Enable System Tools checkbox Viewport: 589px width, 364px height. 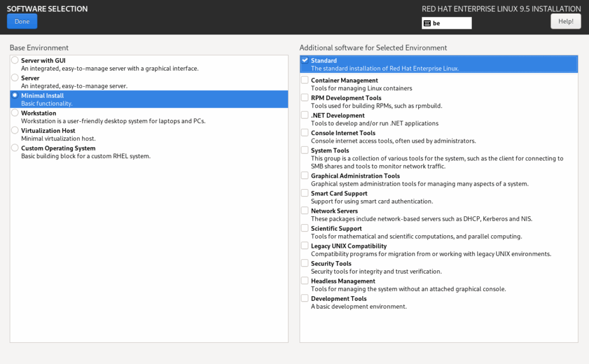click(x=305, y=151)
